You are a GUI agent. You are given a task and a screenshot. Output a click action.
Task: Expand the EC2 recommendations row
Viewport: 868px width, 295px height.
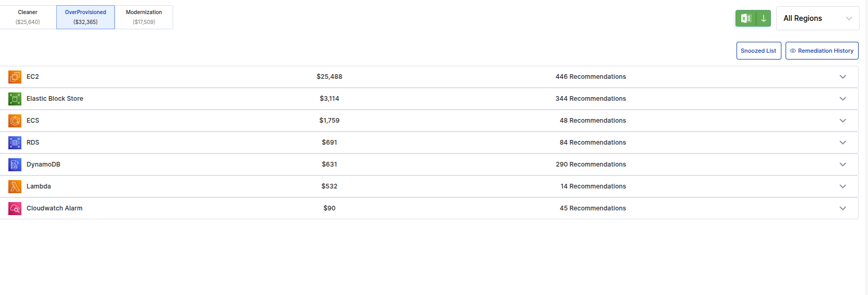click(x=842, y=77)
